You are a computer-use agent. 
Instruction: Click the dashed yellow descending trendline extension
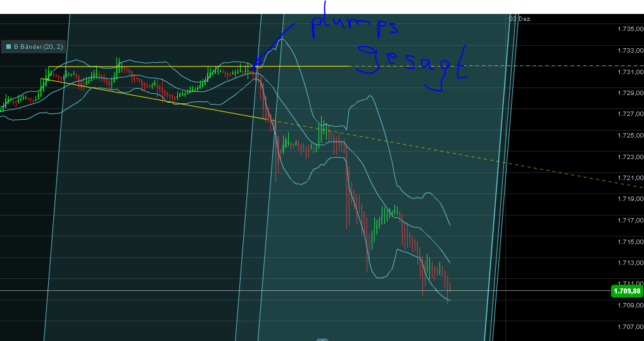click(443, 150)
